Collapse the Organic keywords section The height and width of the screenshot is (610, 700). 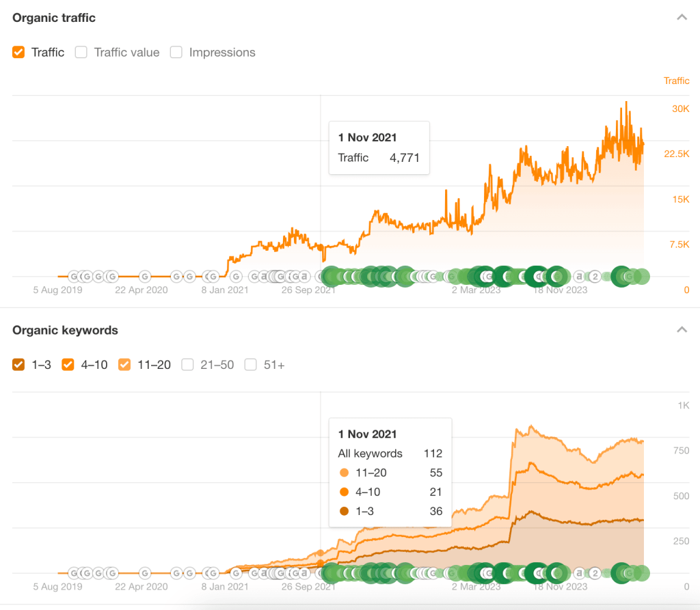click(682, 330)
